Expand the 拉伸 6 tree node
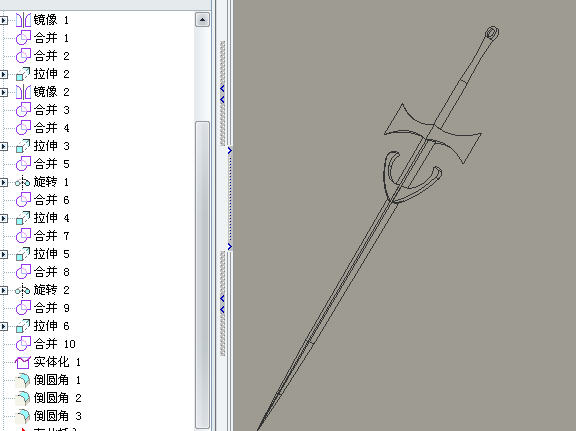 tap(4, 326)
